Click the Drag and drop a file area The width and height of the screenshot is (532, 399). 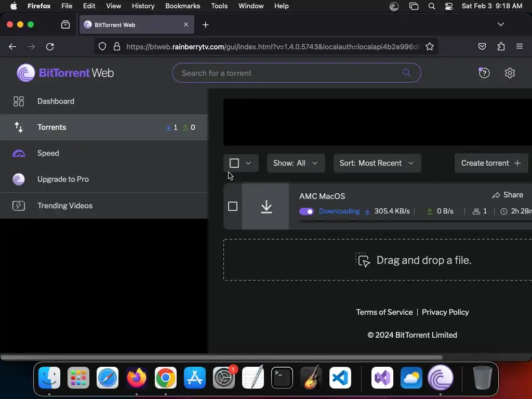377,260
